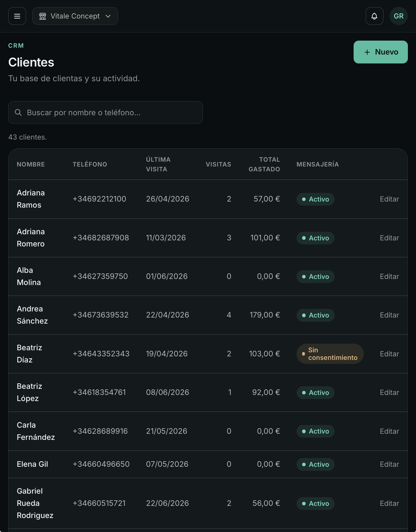This screenshot has height=532, width=416.
Task: Open the GR user avatar menu
Action: [398, 16]
